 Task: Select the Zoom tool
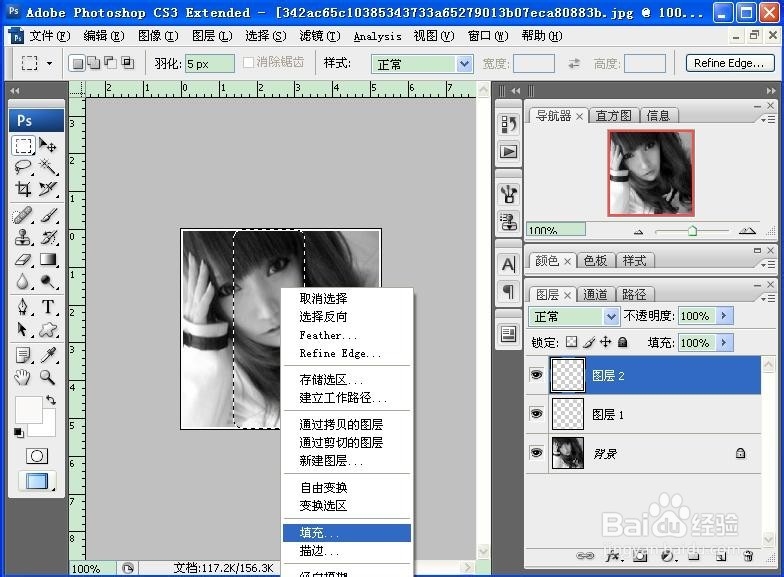[x=48, y=376]
